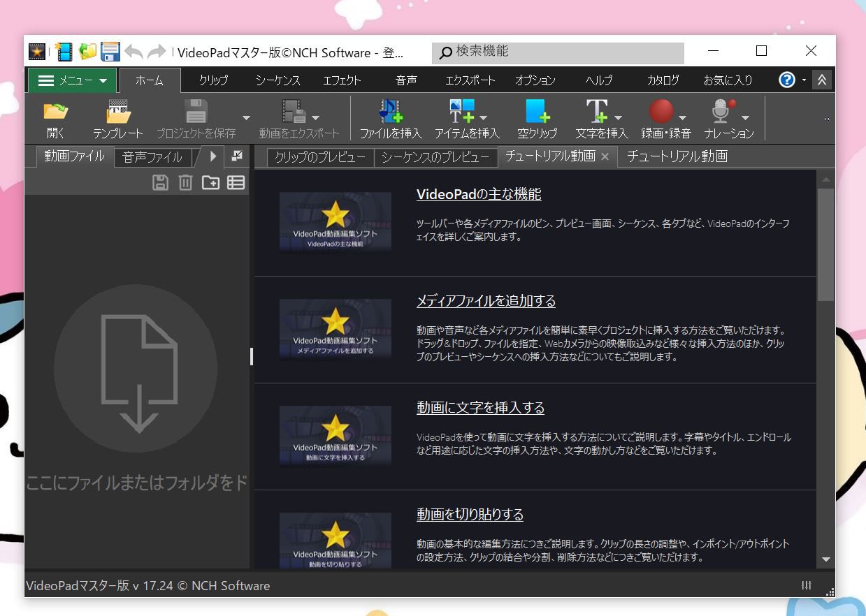The image size is (866, 616).
Task: Open the カタログ ribbon tab
Action: point(663,80)
